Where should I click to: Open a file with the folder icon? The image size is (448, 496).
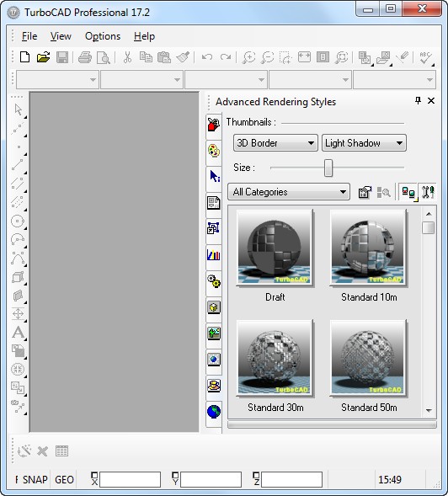click(x=43, y=57)
